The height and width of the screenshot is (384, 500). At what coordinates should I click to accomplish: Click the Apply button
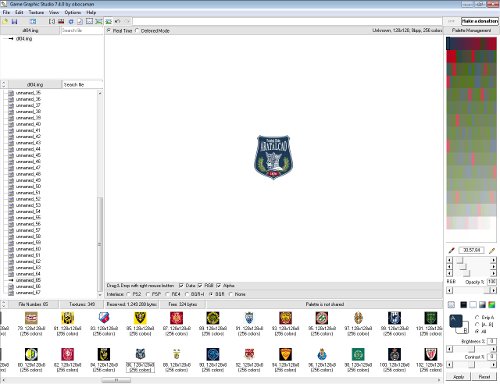pyautogui.click(x=458, y=377)
